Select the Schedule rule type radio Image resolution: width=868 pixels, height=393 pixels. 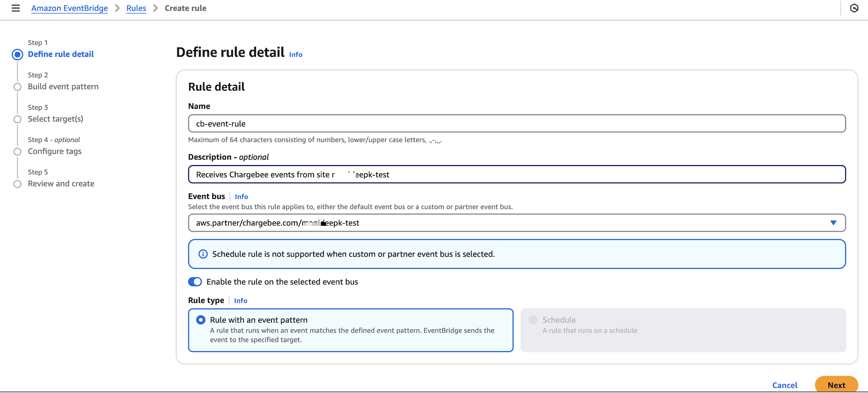tap(533, 320)
